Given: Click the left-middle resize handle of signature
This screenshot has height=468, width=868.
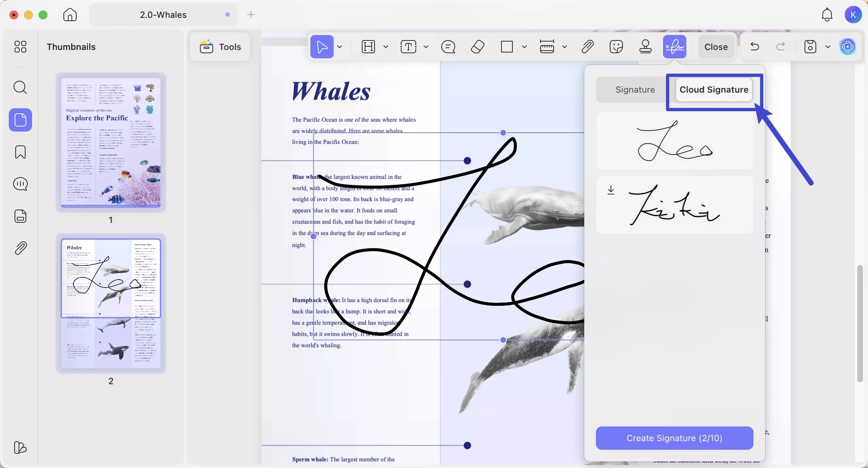Looking at the screenshot, I should [314, 236].
